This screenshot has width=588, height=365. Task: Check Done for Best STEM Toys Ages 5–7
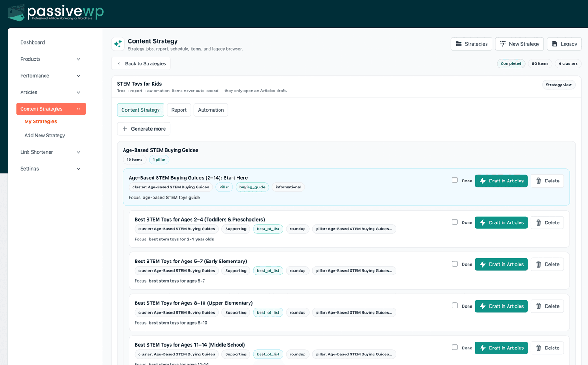(x=455, y=263)
